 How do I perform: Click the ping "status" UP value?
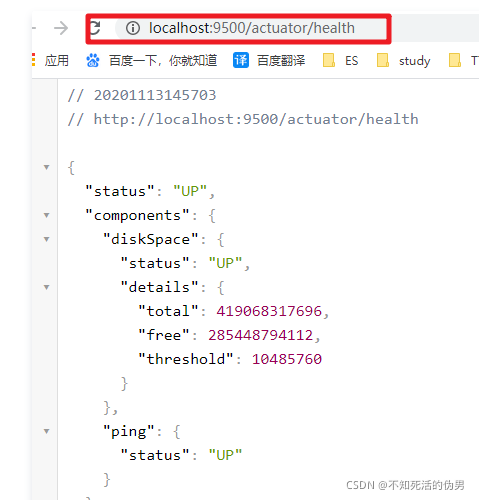225,455
